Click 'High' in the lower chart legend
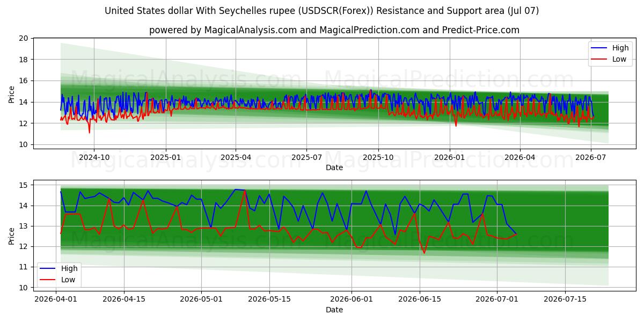 [69, 268]
